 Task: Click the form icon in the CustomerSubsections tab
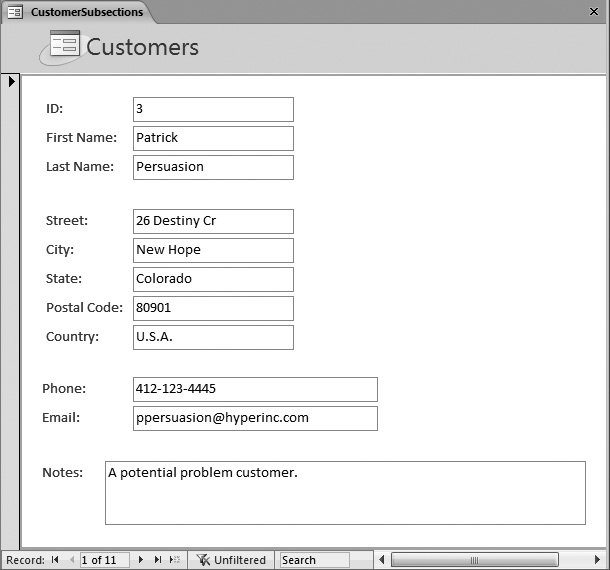point(15,12)
